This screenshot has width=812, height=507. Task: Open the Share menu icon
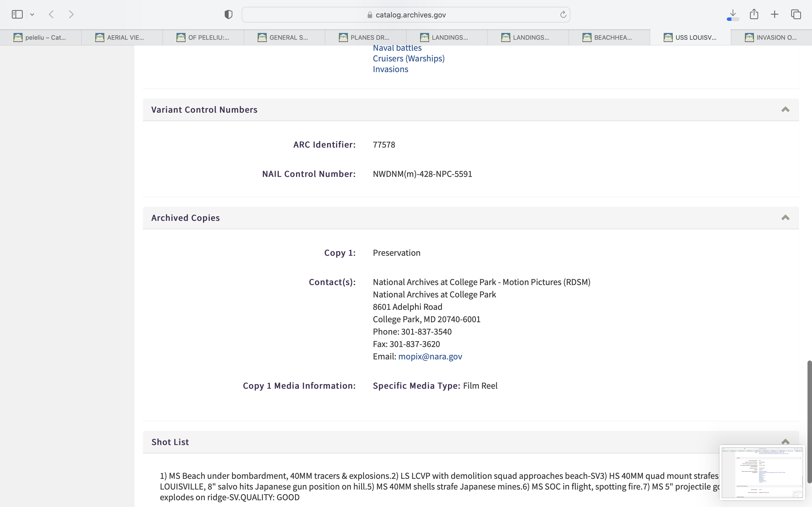tap(754, 14)
